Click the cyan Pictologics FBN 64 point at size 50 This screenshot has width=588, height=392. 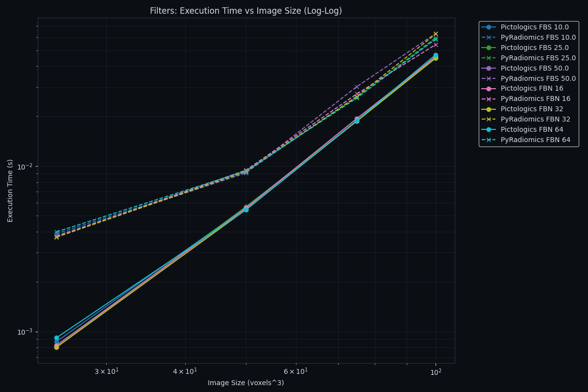[x=246, y=210]
